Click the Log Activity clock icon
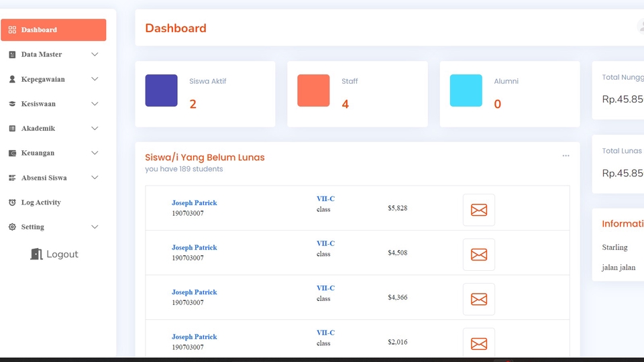Viewport: 644px width, 362px height. pos(12,202)
